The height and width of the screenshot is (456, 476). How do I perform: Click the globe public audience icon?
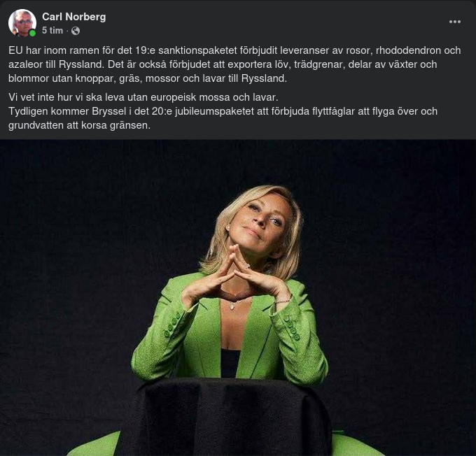[76, 31]
